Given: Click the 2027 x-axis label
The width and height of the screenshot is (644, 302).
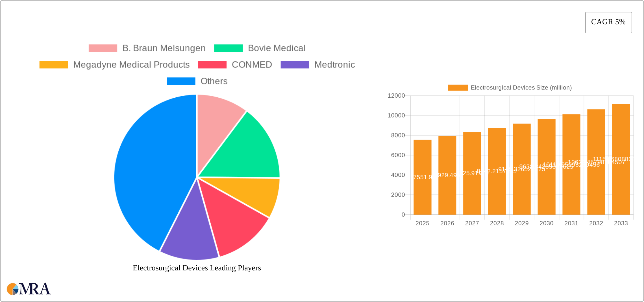Looking at the screenshot, I should [x=472, y=223].
